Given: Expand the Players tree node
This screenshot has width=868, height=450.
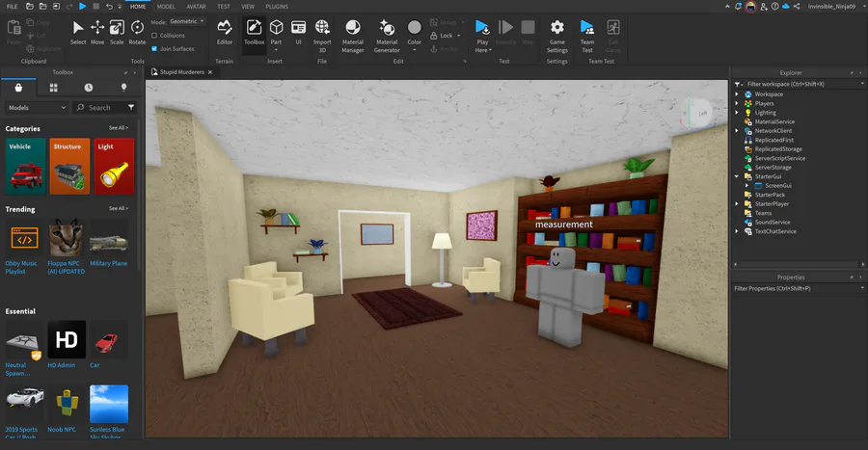Looking at the screenshot, I should pyautogui.click(x=737, y=103).
